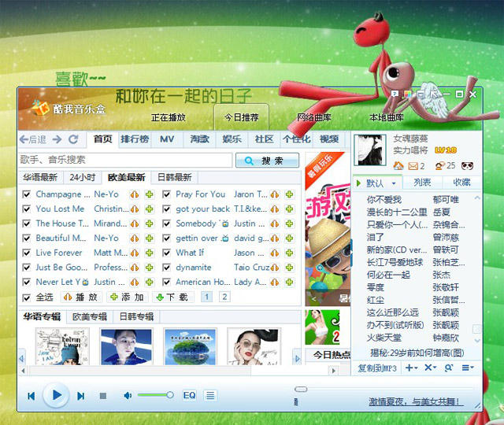Open the user home icon

[398, 166]
